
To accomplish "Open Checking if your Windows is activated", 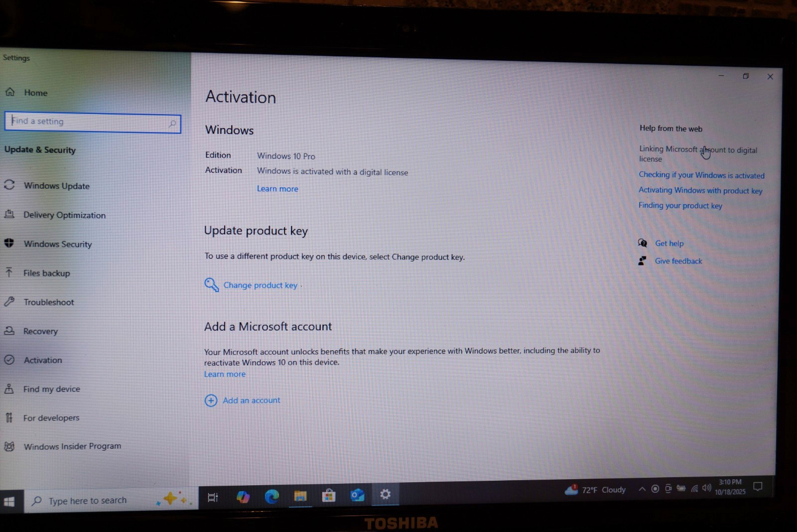I will coord(701,175).
